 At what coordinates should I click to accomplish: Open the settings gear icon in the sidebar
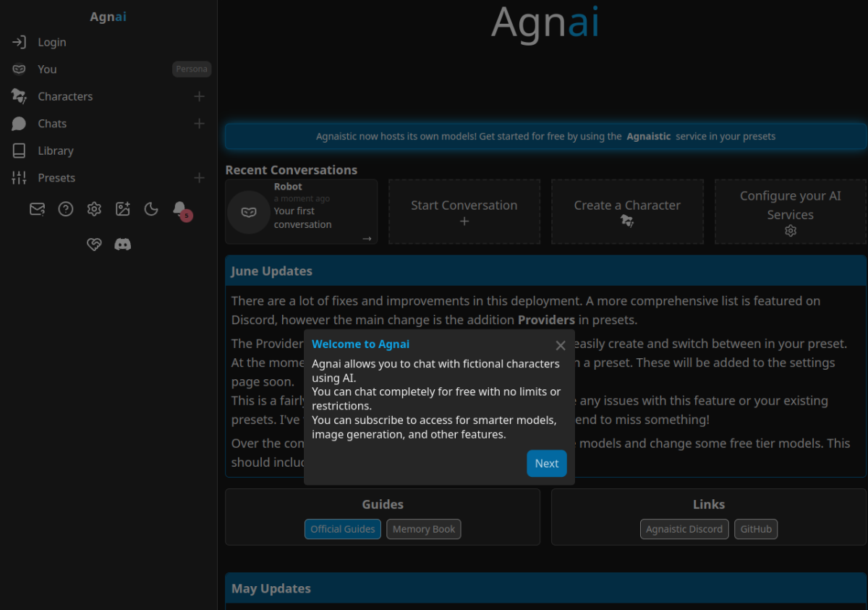(94, 209)
